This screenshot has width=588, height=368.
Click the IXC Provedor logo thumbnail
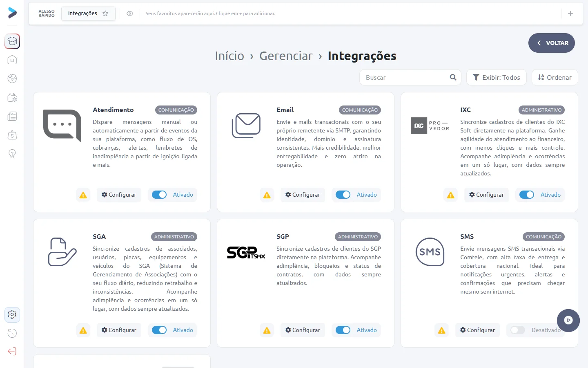(x=430, y=126)
